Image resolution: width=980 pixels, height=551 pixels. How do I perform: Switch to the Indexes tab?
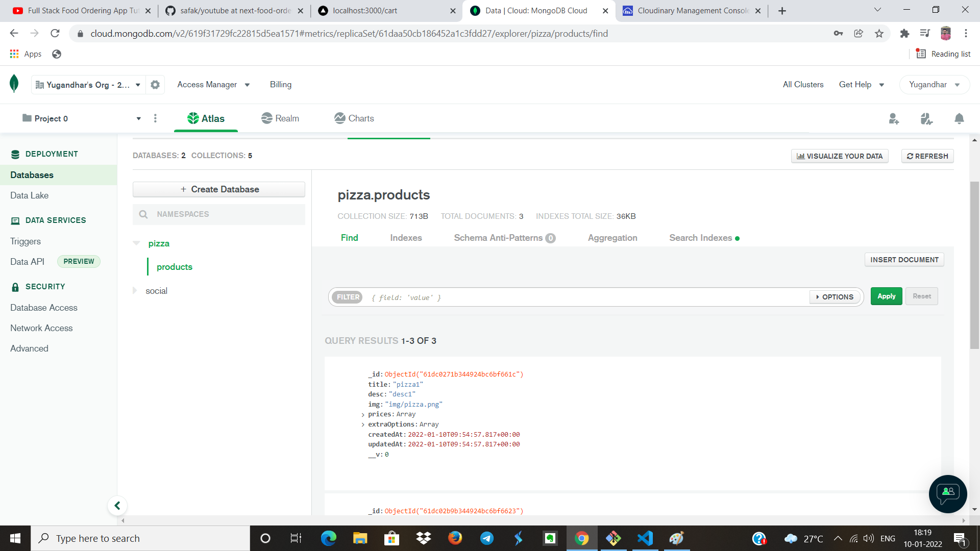pos(406,238)
